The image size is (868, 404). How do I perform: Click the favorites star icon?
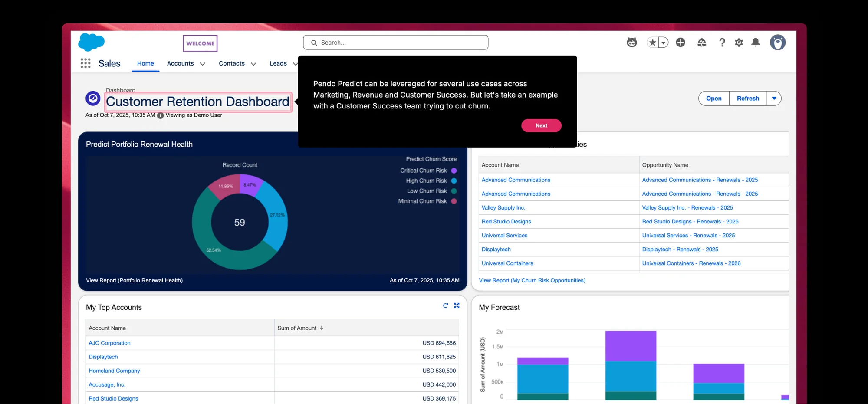coord(652,43)
